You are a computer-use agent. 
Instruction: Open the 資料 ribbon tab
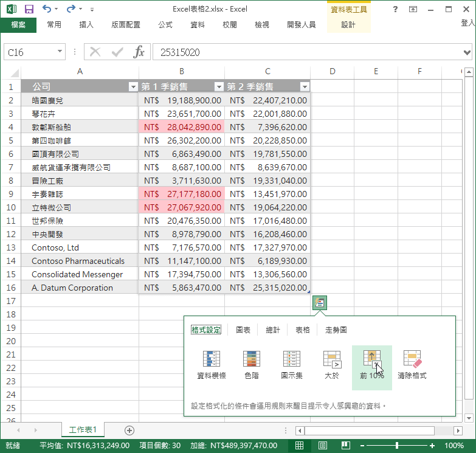pyautogui.click(x=198, y=24)
